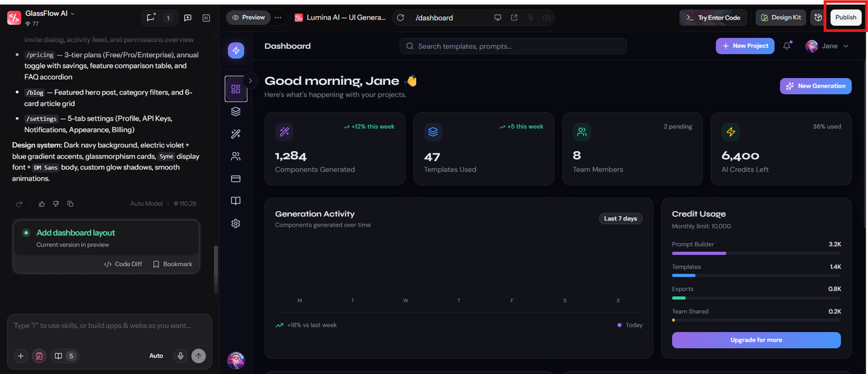
Task: Click the GlassFlow AI logo icon
Action: pyautogui.click(x=14, y=18)
